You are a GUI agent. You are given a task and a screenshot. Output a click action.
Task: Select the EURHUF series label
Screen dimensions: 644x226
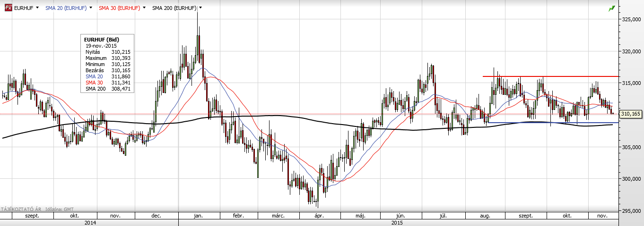(24, 8)
